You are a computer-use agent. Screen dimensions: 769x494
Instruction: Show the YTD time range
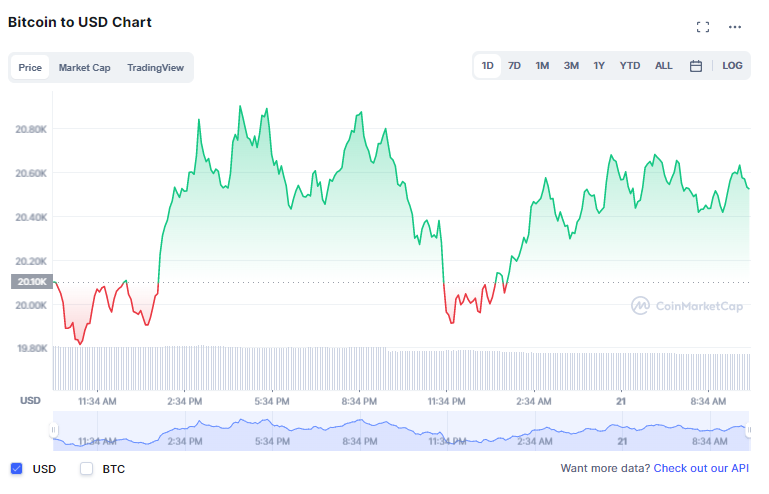(x=630, y=66)
